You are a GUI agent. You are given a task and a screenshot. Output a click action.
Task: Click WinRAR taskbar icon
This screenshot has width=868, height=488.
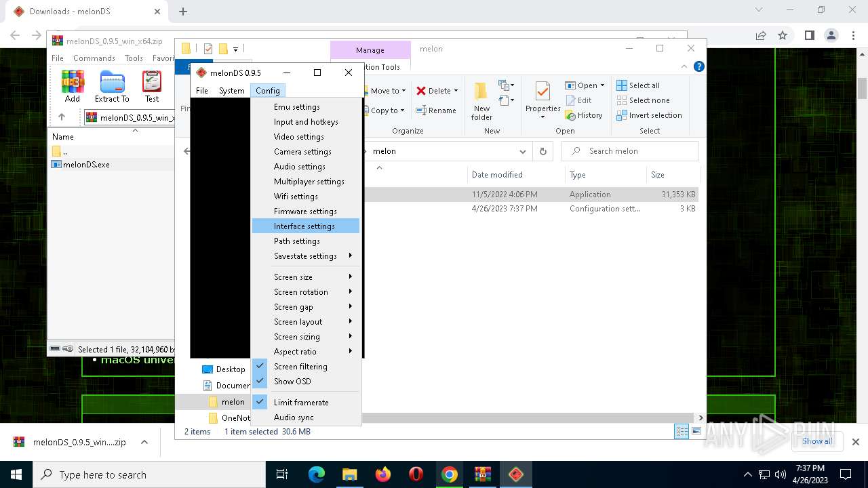[x=483, y=474]
